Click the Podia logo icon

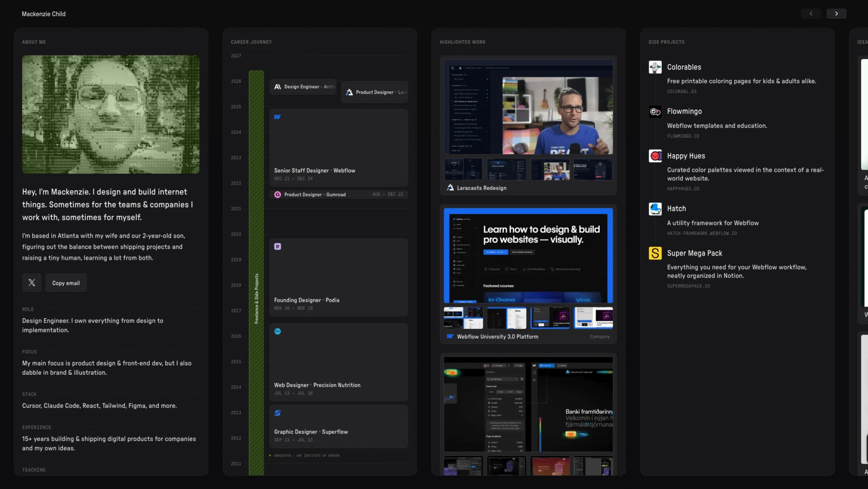[x=277, y=246]
